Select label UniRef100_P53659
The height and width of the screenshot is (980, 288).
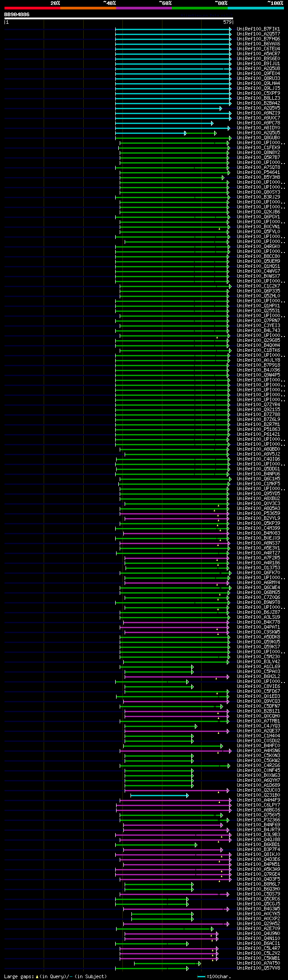tap(258, 513)
